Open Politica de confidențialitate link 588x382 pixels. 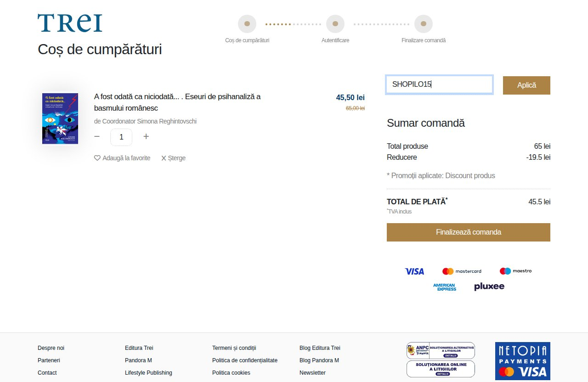point(245,360)
